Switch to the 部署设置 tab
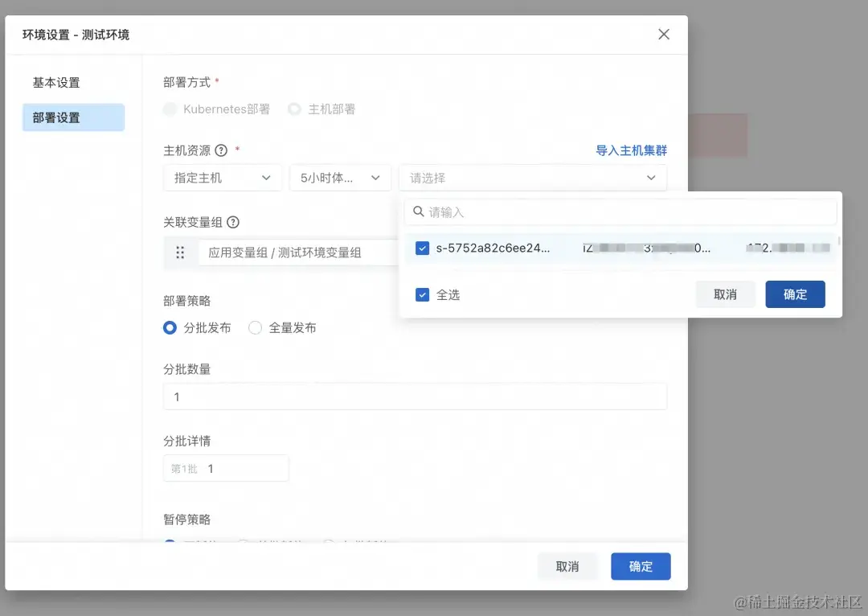The height and width of the screenshot is (616, 868). click(57, 117)
